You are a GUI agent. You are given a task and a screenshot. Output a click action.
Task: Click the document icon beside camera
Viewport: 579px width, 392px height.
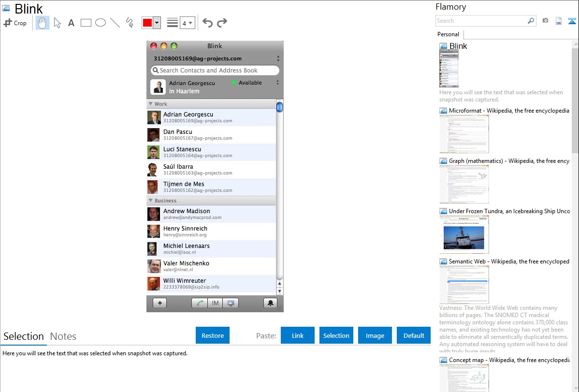[x=559, y=21]
